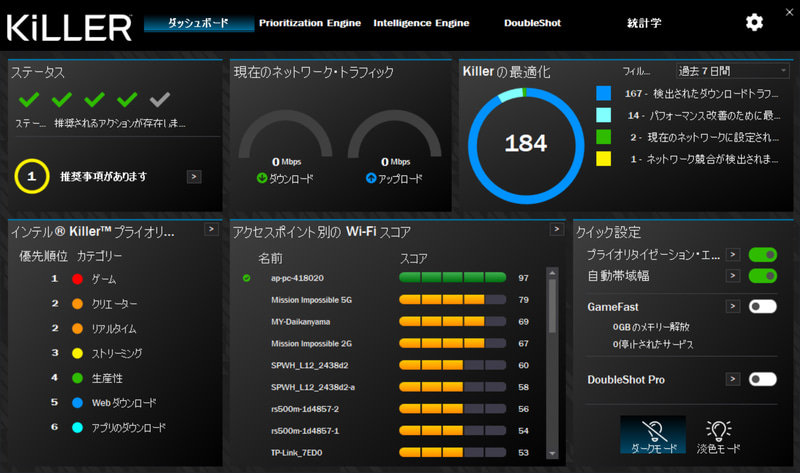The width and height of the screenshot is (800, 473).
Task: Click the green legend swatch for 2
Action: [x=604, y=137]
